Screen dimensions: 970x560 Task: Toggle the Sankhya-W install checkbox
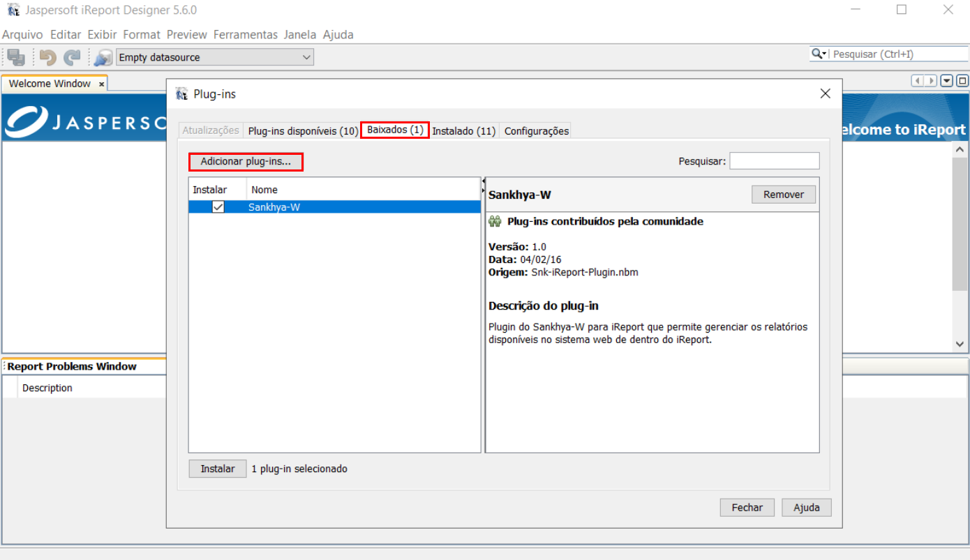218,207
